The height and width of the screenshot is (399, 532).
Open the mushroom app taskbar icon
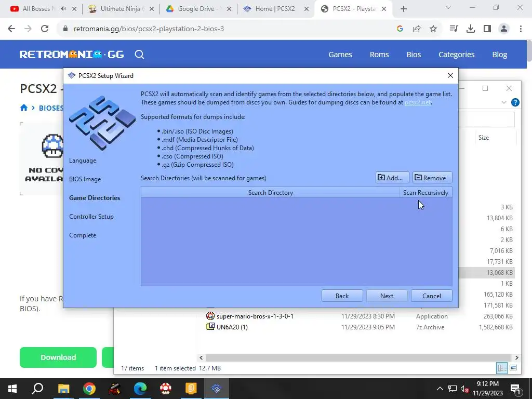[166, 389]
